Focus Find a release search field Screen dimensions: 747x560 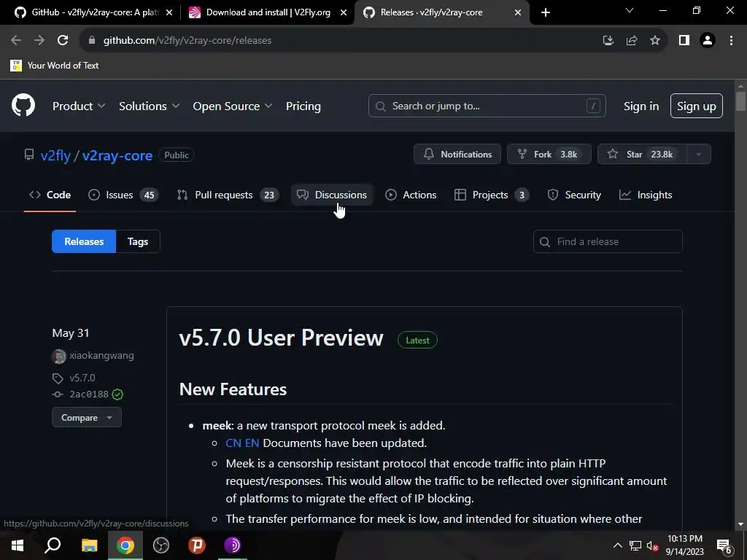click(x=608, y=241)
